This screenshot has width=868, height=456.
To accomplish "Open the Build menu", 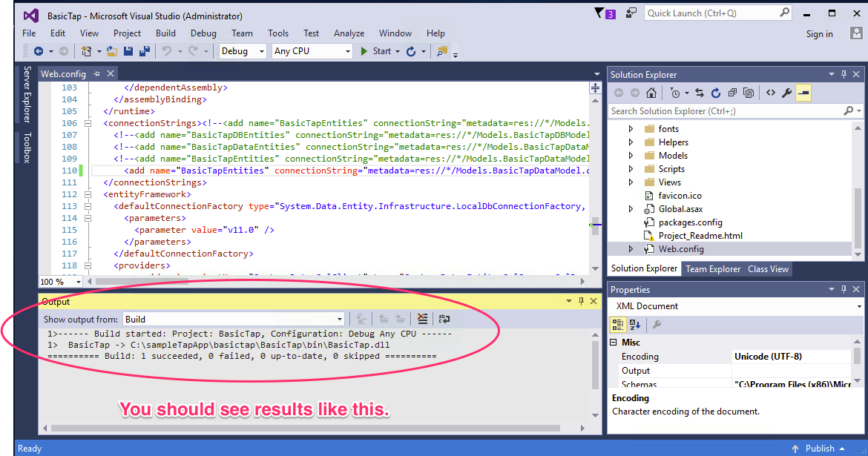I will coord(165,33).
